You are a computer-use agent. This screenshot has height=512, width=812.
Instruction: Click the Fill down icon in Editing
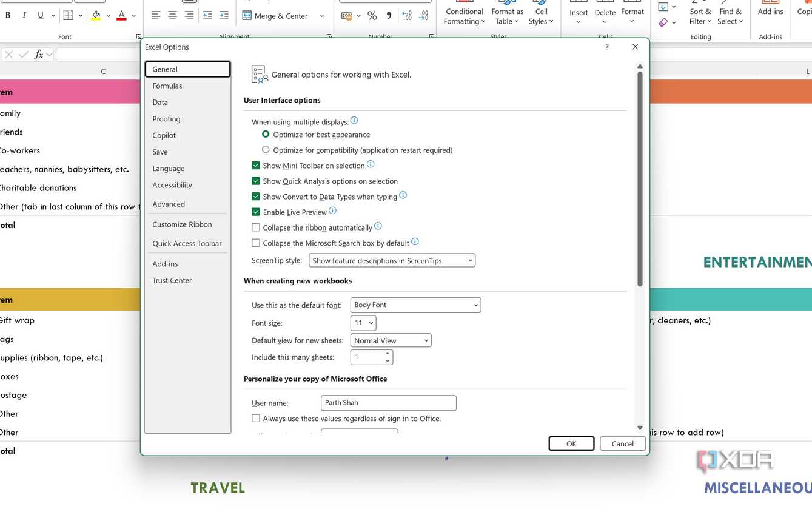click(x=663, y=7)
